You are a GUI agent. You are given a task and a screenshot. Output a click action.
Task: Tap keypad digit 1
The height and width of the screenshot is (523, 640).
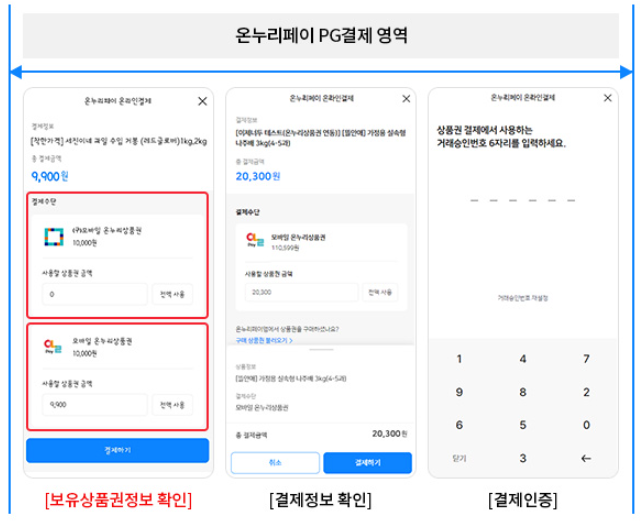459,359
